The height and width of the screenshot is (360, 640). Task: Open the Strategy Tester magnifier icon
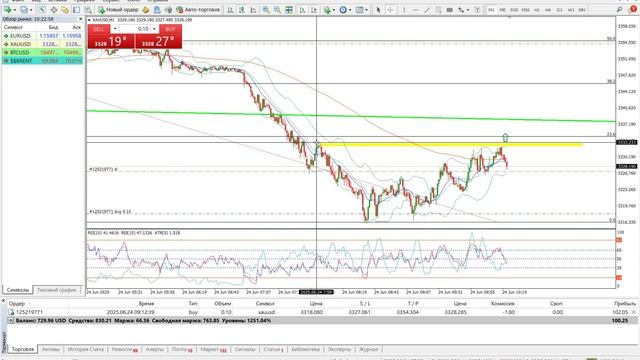[x=88, y=9]
